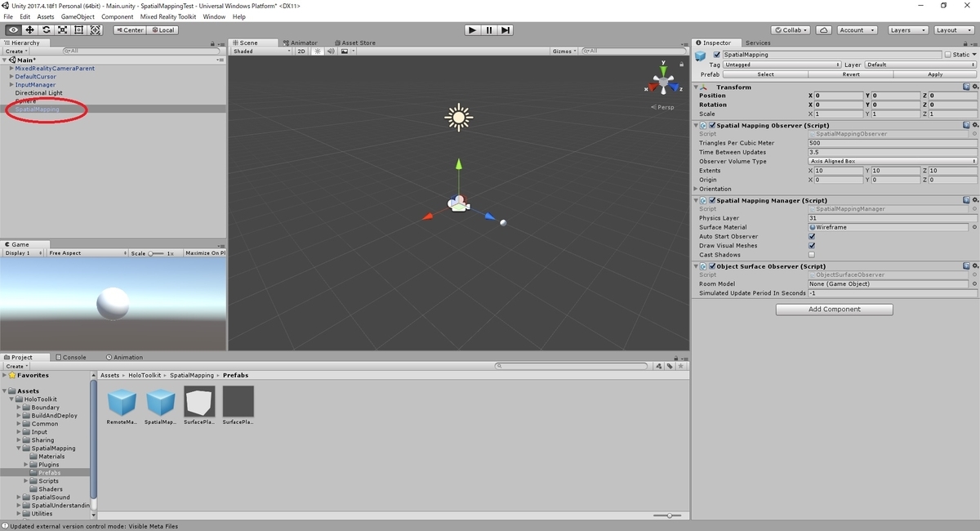This screenshot has width=980, height=531.
Task: Disable Spatial Mapping Observer script checkbox
Action: pos(712,126)
